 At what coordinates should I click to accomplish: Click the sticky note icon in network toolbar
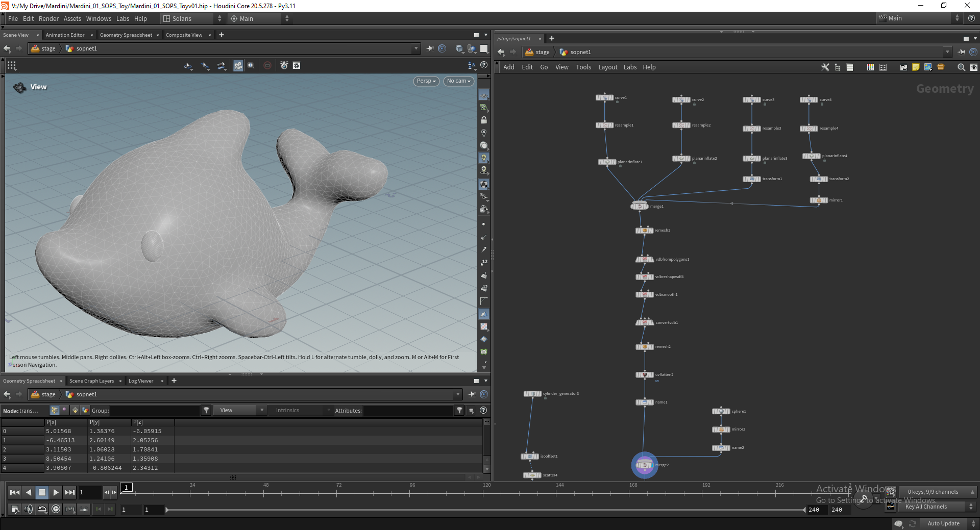[x=916, y=67]
